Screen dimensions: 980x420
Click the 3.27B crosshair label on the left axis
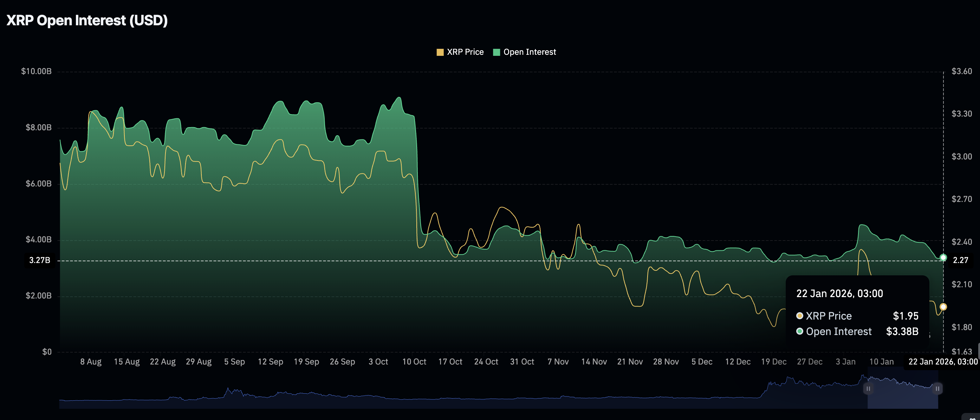[40, 260]
